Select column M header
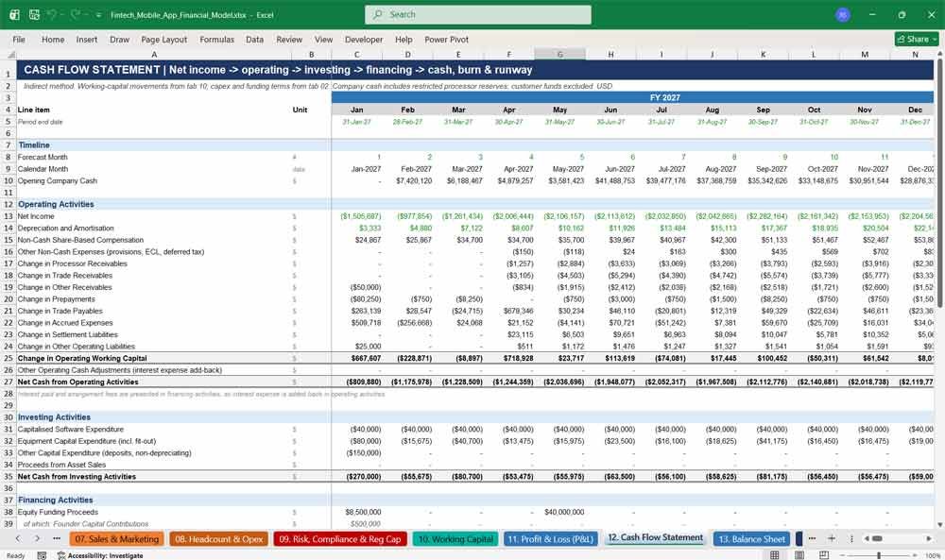This screenshot has width=945, height=560. pyautogui.click(x=865, y=54)
